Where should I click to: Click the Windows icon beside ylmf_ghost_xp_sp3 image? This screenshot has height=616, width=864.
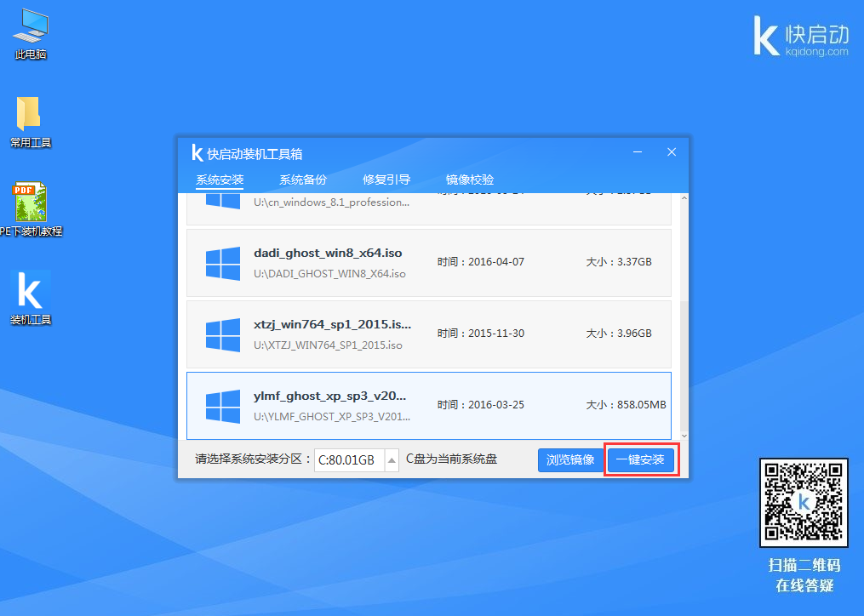(223, 406)
